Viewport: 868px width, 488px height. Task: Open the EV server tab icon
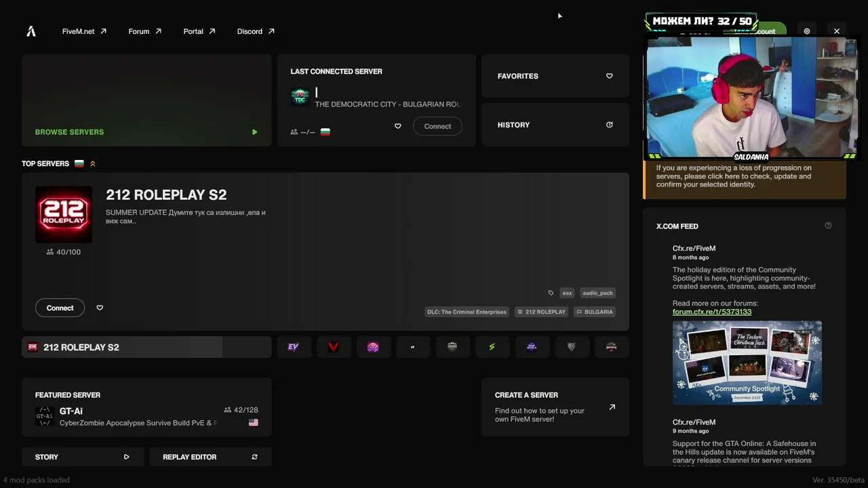pyautogui.click(x=293, y=347)
